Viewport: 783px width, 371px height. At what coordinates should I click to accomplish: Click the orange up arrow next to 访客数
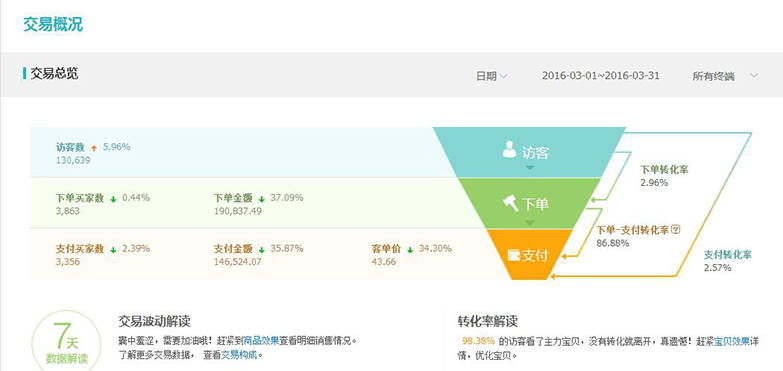click(94, 148)
